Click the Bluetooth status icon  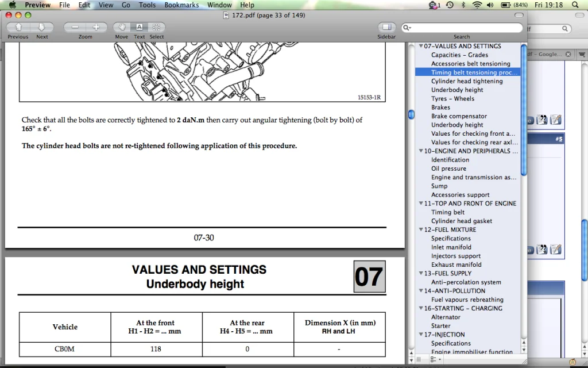pos(463,5)
